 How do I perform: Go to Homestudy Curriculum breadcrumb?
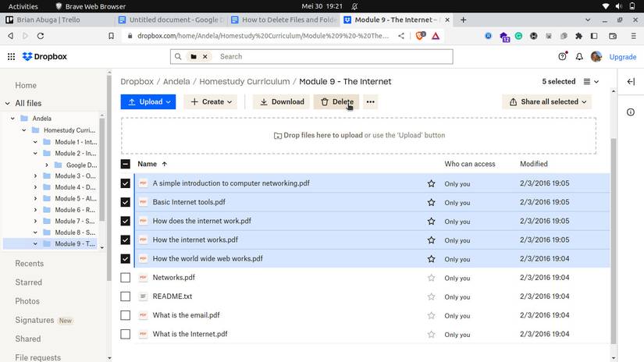pos(244,82)
